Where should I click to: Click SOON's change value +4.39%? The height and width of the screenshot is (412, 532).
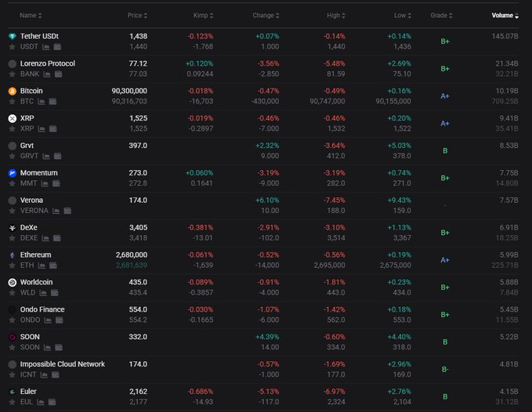coord(267,337)
